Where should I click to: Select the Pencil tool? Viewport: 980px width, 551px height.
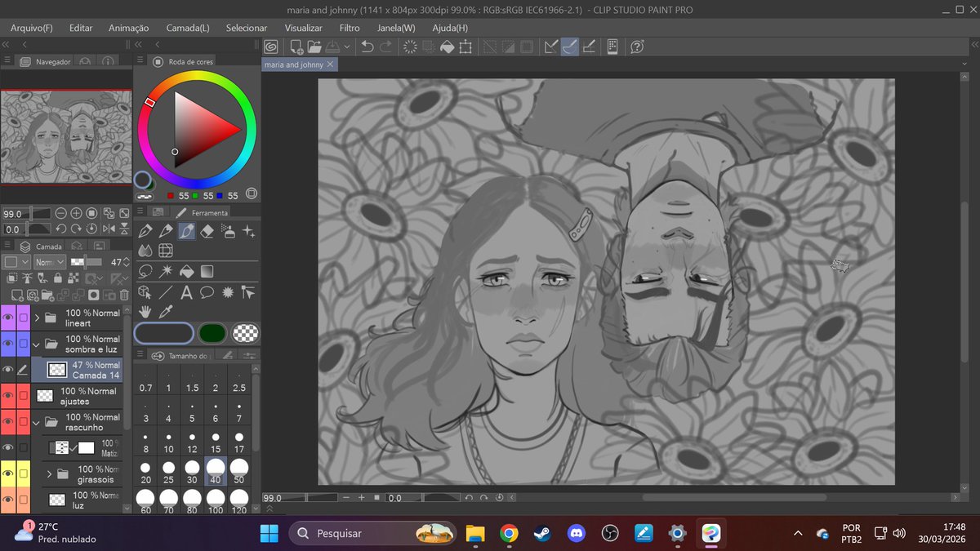pyautogui.click(x=166, y=232)
